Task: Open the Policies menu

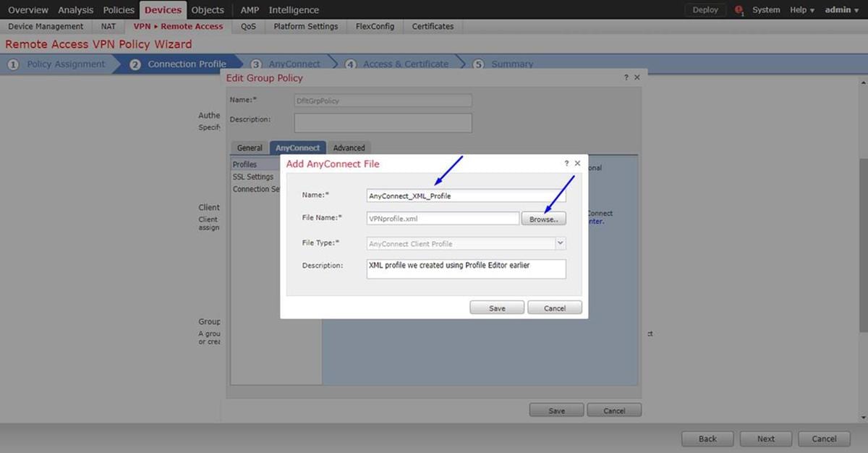Action: (x=119, y=10)
